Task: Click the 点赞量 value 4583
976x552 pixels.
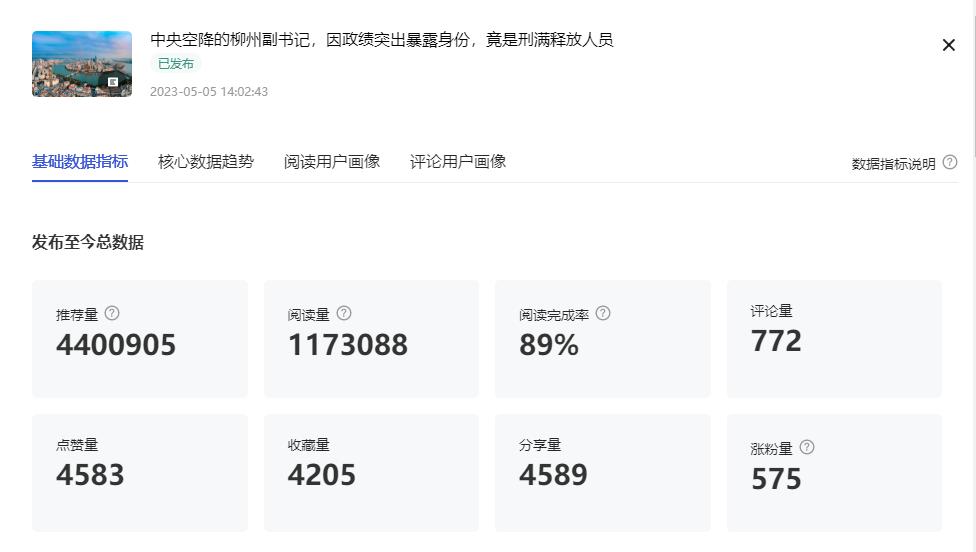Action: click(x=90, y=475)
